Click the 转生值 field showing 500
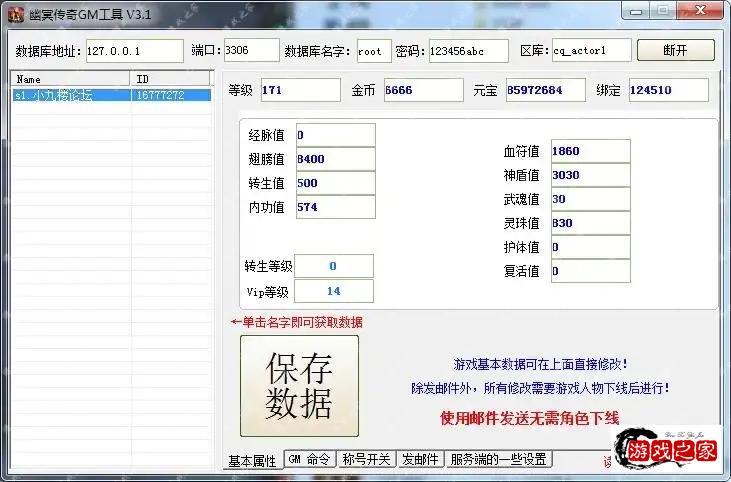This screenshot has height=482, width=731. pos(336,183)
